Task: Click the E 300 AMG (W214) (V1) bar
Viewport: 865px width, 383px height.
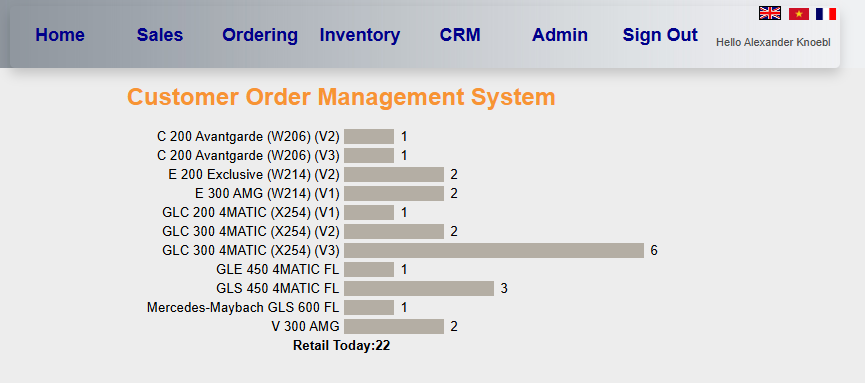Action: tap(394, 194)
